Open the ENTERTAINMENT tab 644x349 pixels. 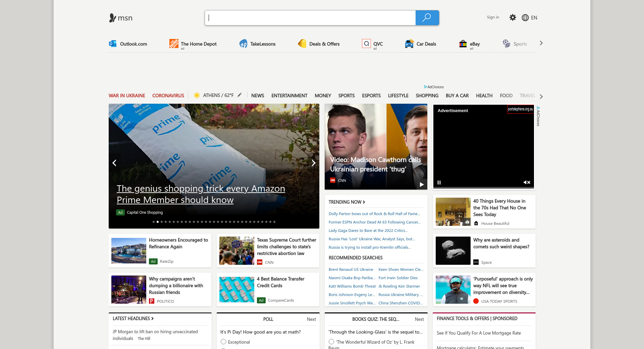(289, 96)
